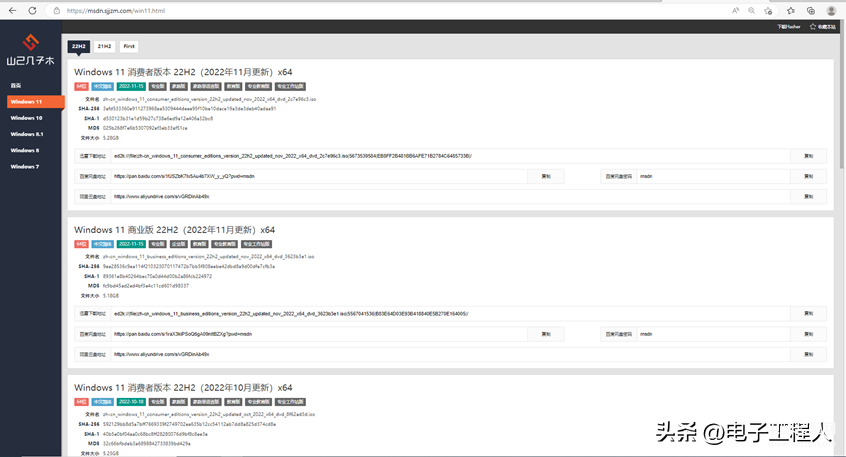
Task: Switch to the First tab
Action: click(129, 46)
